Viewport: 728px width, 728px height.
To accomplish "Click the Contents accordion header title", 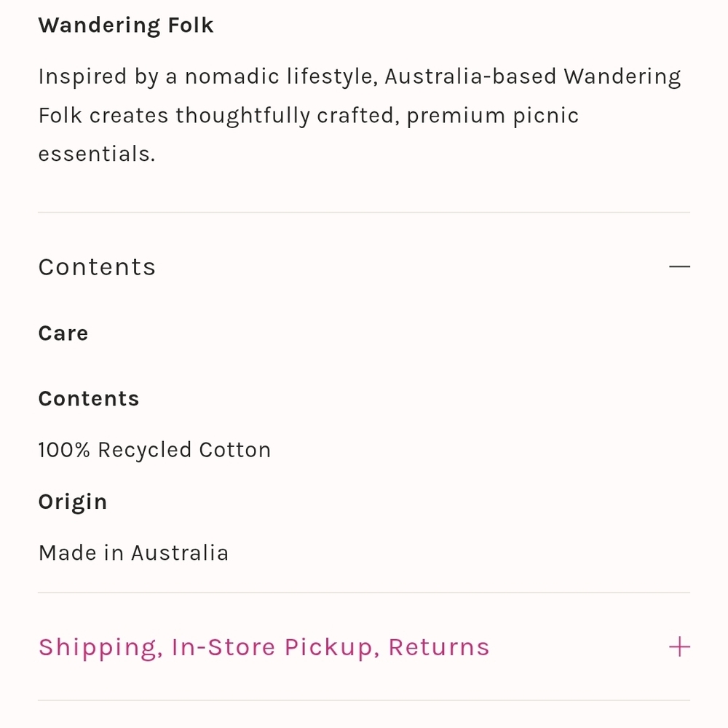I will tap(97, 267).
